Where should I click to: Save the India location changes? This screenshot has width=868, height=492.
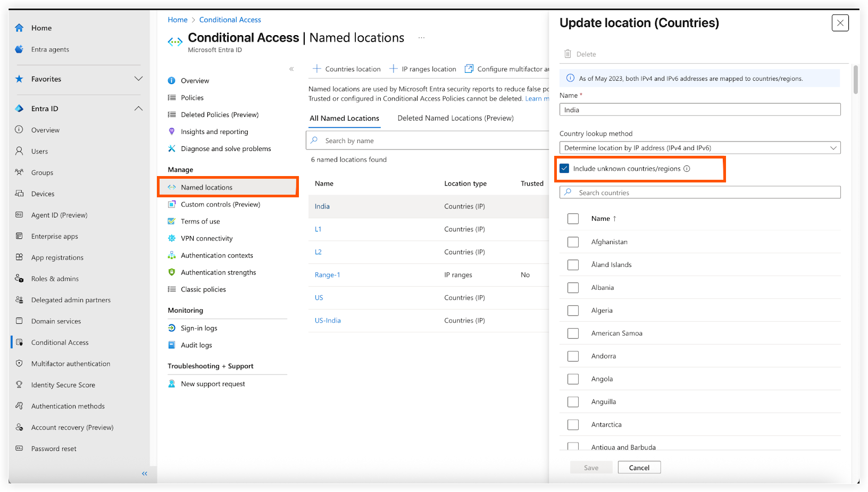click(x=590, y=467)
